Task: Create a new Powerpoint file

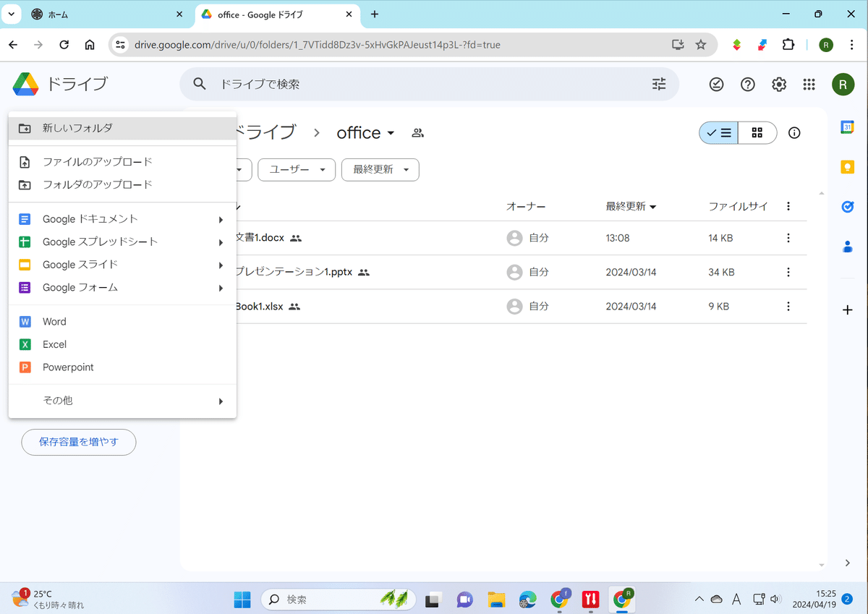Action: coord(122,367)
